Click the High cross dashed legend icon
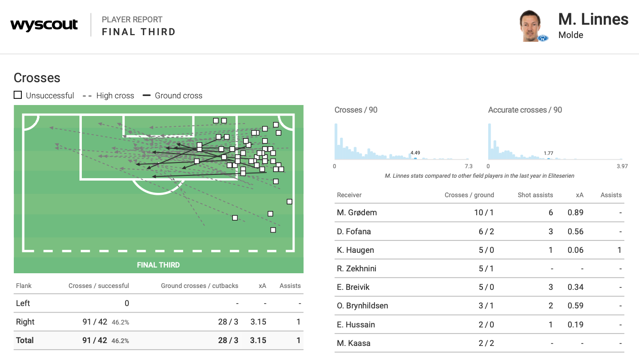 87,96
